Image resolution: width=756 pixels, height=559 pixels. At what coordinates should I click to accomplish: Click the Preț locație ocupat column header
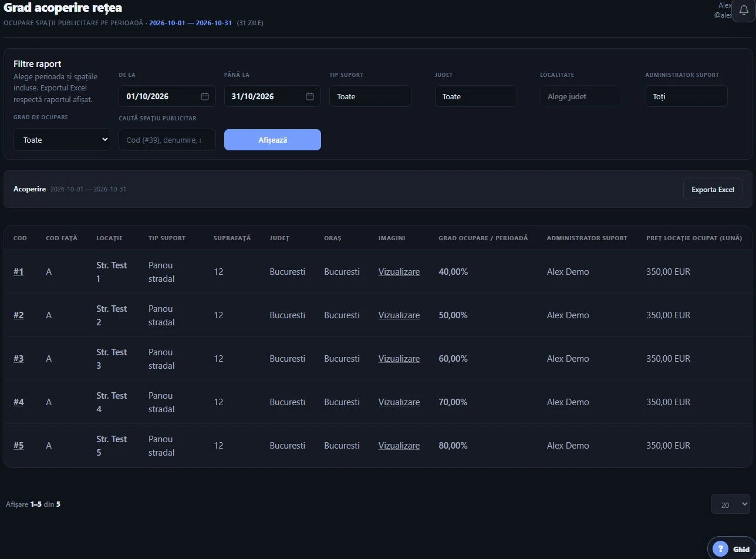point(694,238)
